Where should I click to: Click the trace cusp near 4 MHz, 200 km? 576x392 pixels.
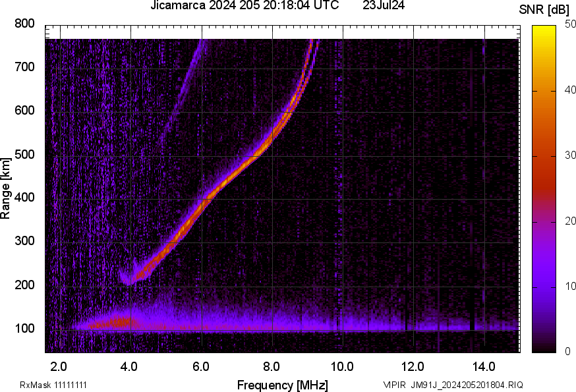tap(127, 280)
